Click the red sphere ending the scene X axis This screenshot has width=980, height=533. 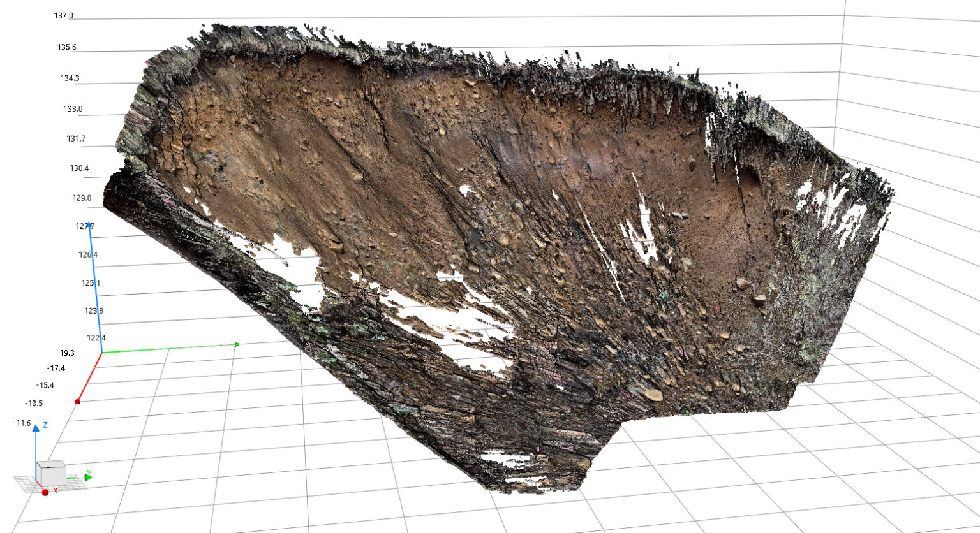point(77,402)
